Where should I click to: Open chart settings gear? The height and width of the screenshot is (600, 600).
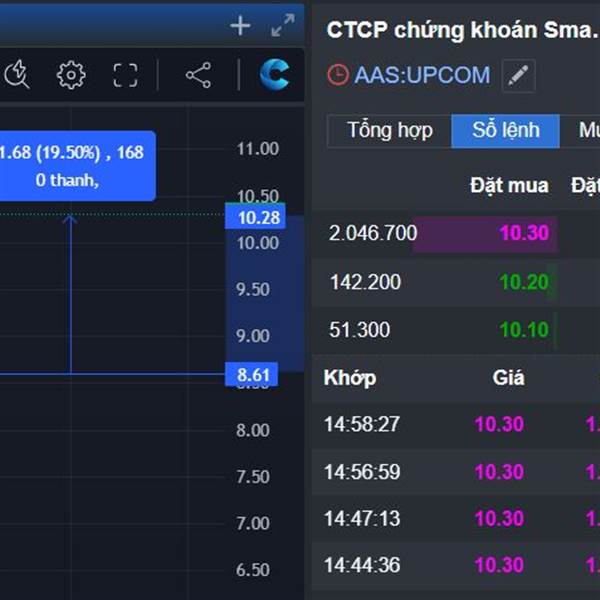pos(71,75)
